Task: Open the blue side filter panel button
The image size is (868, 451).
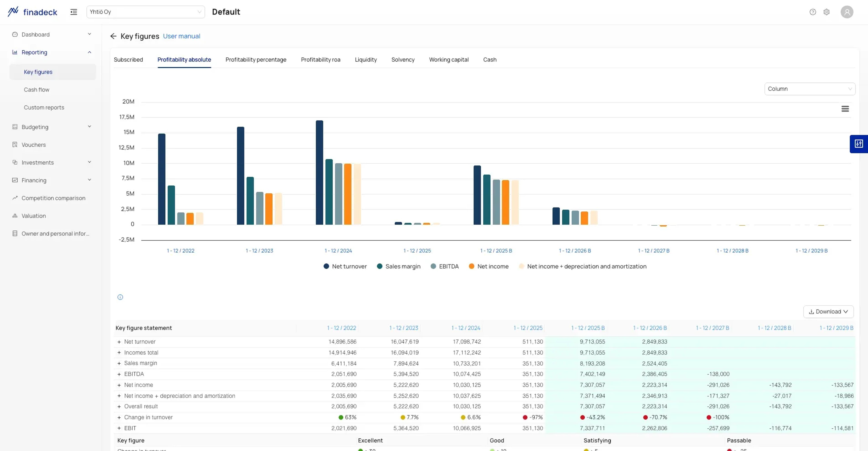Action: [x=859, y=144]
